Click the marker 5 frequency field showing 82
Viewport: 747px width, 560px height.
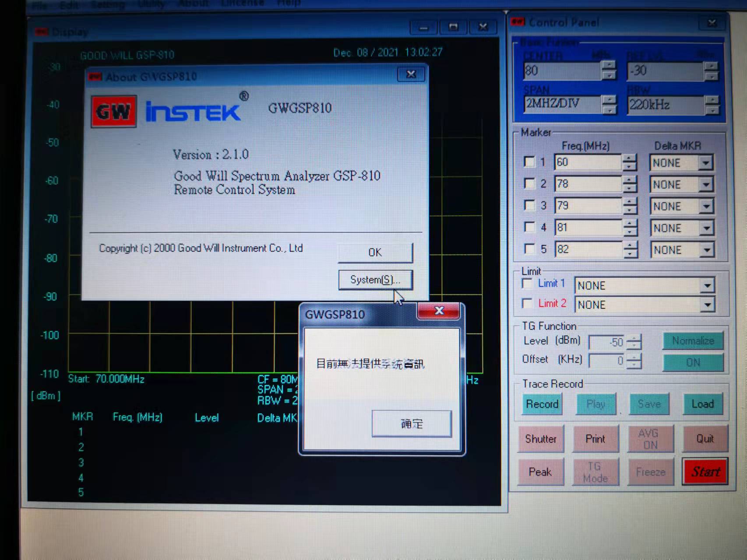click(588, 250)
